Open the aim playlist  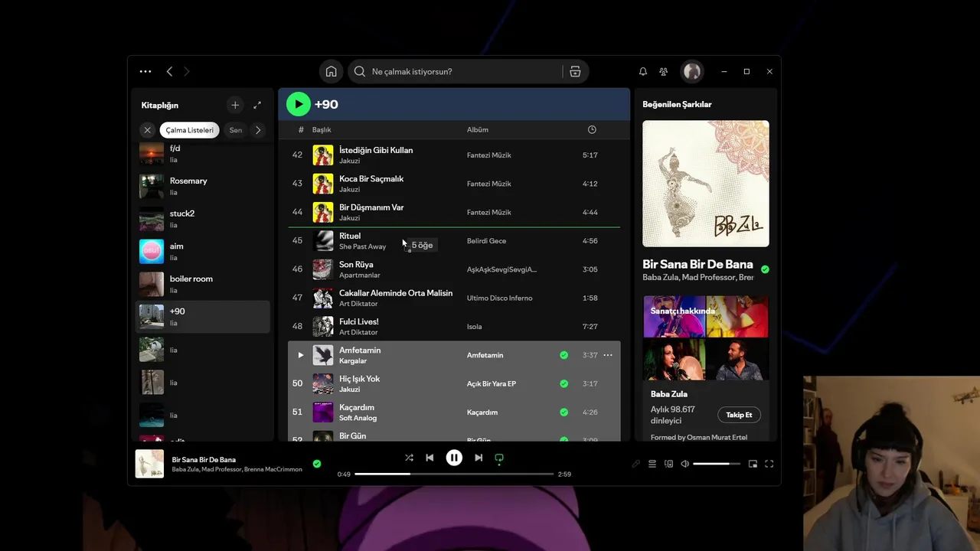coord(203,251)
